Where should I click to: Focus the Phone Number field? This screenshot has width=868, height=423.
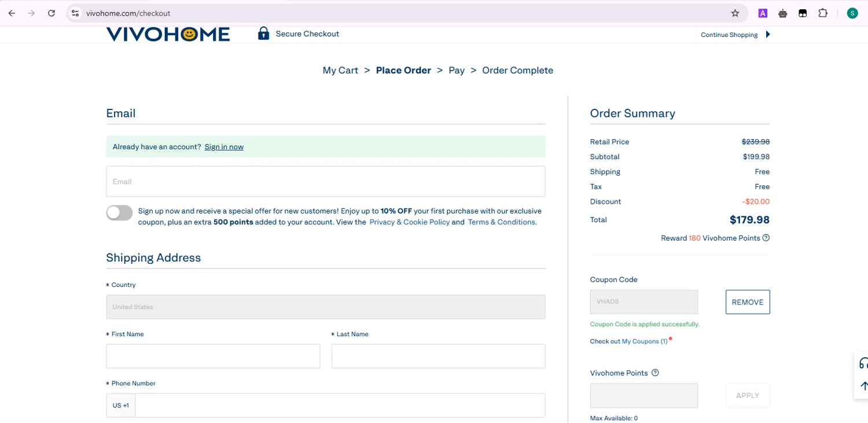(340, 405)
